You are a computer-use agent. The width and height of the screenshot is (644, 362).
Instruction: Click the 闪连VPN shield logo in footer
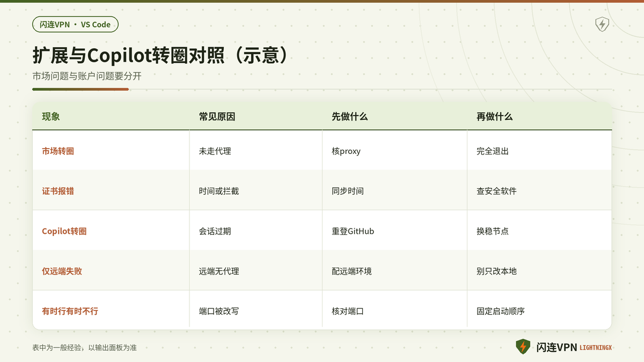coord(523,346)
